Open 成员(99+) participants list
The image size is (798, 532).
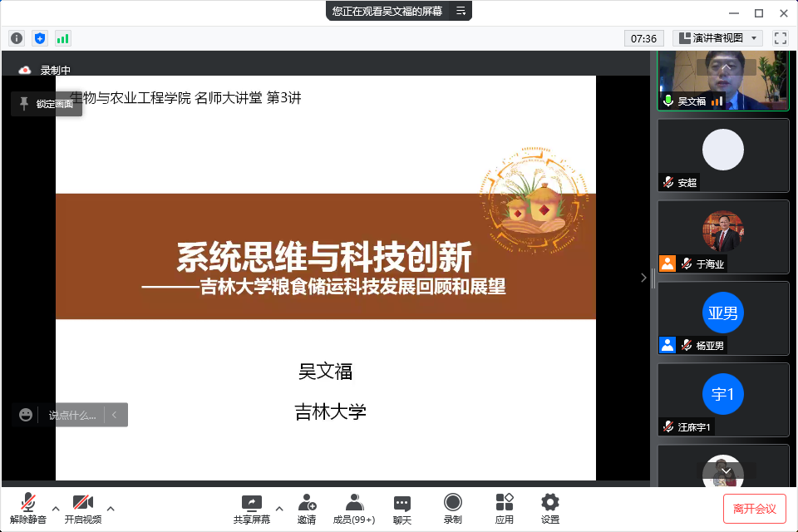click(354, 508)
